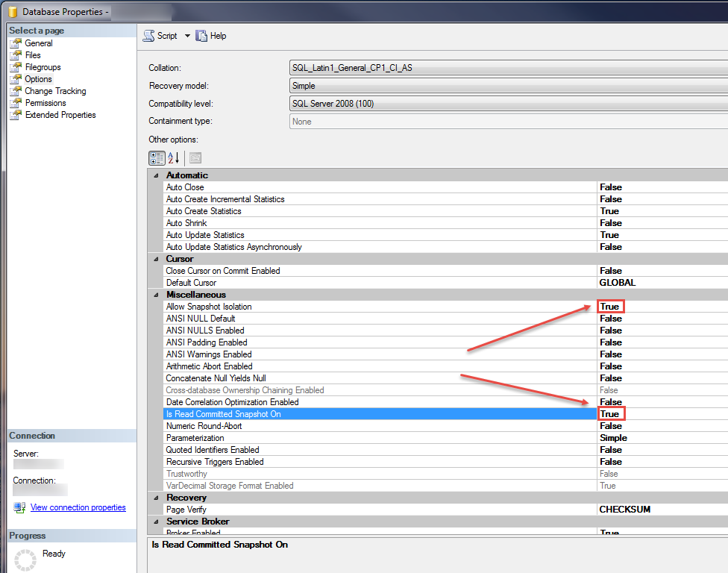Viewport: 728px width, 573px height.
Task: Select the Page Verify property row
Action: 373,510
